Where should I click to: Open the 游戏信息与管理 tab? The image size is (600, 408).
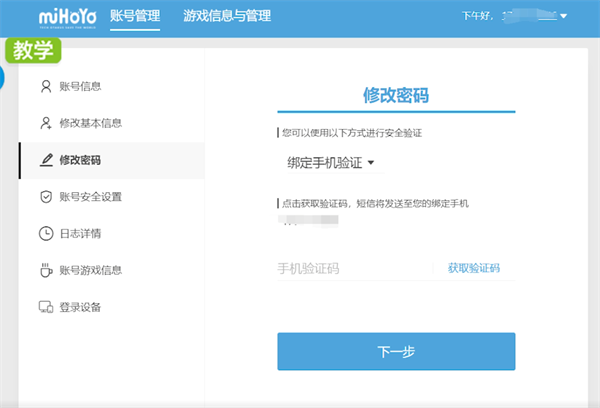(x=227, y=16)
